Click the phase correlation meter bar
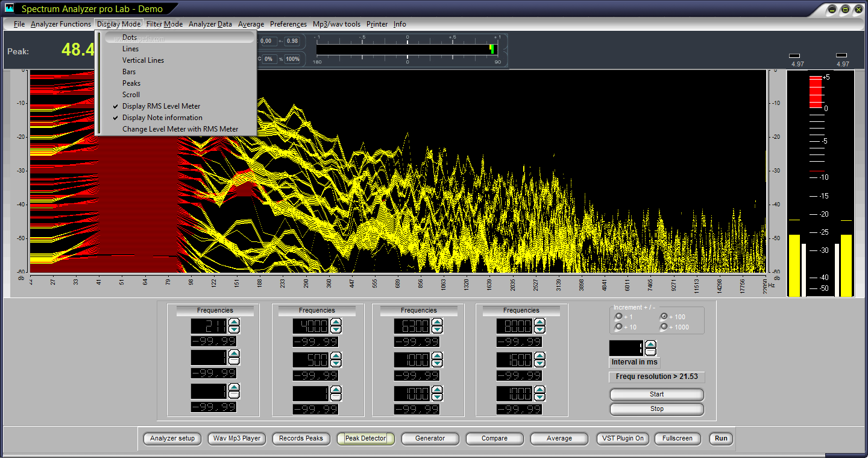This screenshot has width=868, height=458. pyautogui.click(x=407, y=49)
